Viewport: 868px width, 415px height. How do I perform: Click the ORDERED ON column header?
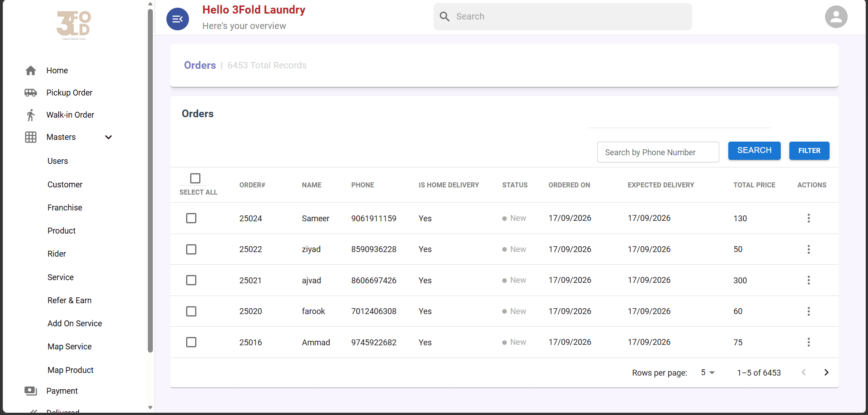coord(569,185)
